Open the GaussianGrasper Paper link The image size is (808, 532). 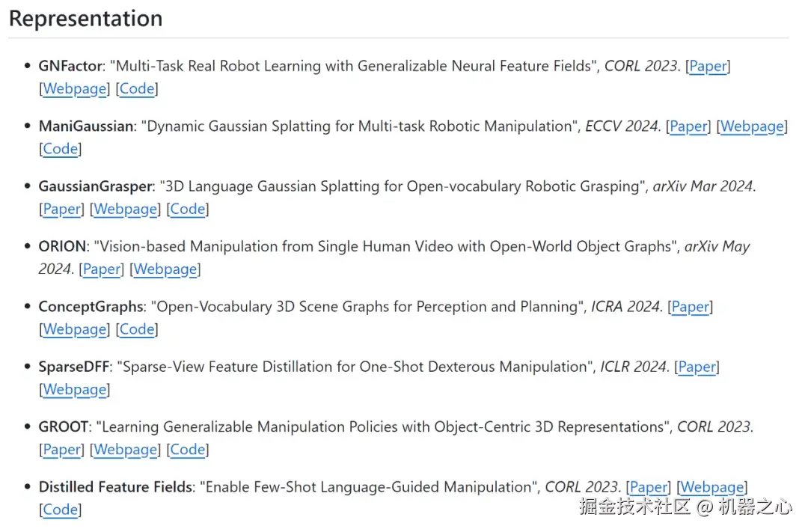click(62, 210)
